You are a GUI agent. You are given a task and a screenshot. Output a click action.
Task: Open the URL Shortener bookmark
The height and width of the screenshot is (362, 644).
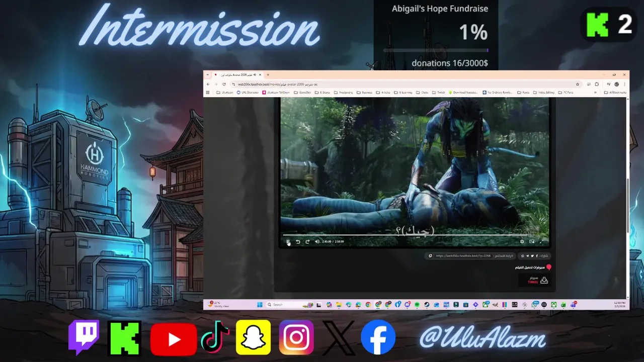click(248, 93)
